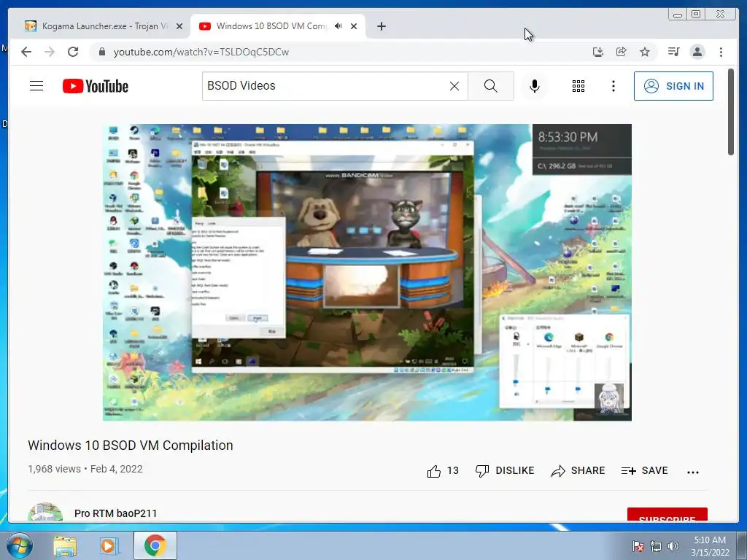Open the Chrome three-dot menu

click(x=721, y=52)
